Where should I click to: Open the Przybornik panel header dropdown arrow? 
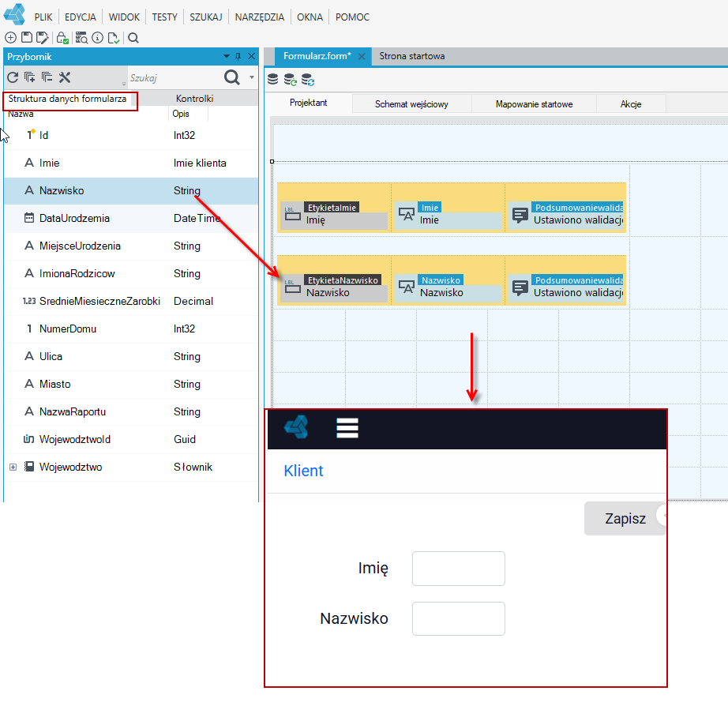227,56
